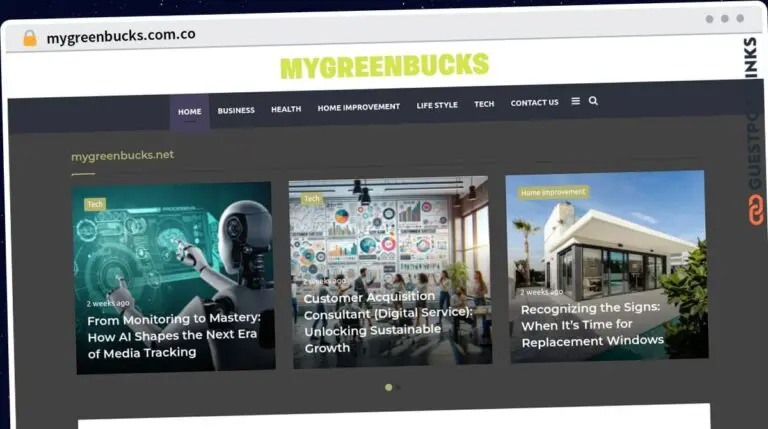Image resolution: width=768 pixels, height=429 pixels.
Task: Select the second carousel dot indicator
Action: click(398, 387)
